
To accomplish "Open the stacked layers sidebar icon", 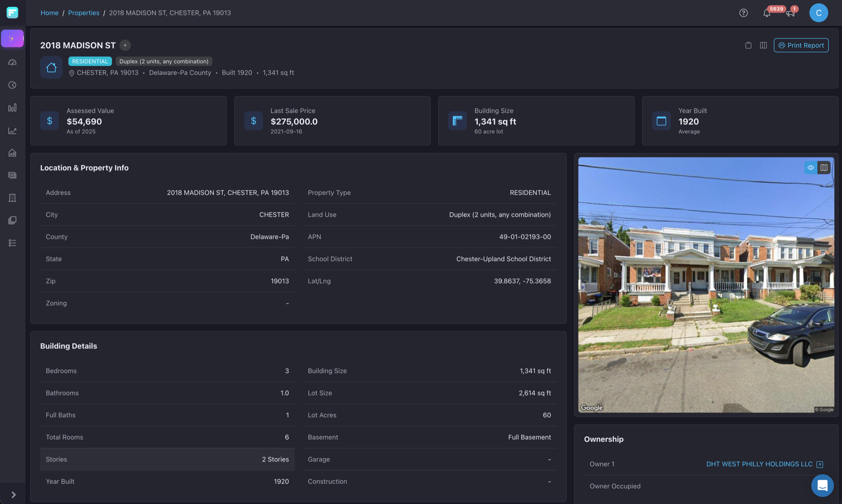I will click(x=12, y=220).
